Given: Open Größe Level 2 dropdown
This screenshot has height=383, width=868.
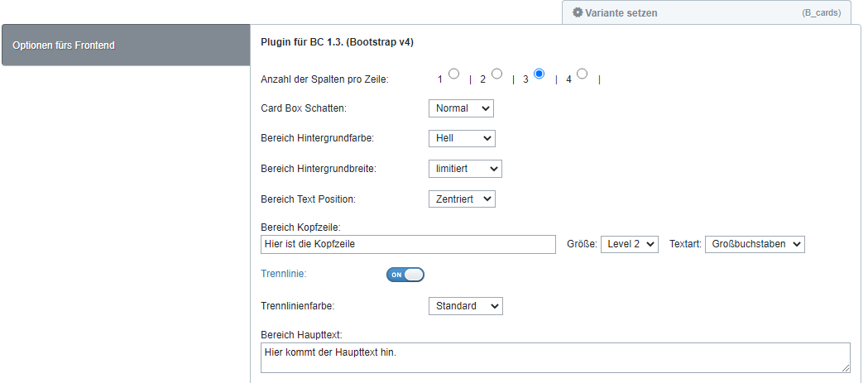Looking at the screenshot, I should [x=630, y=244].
